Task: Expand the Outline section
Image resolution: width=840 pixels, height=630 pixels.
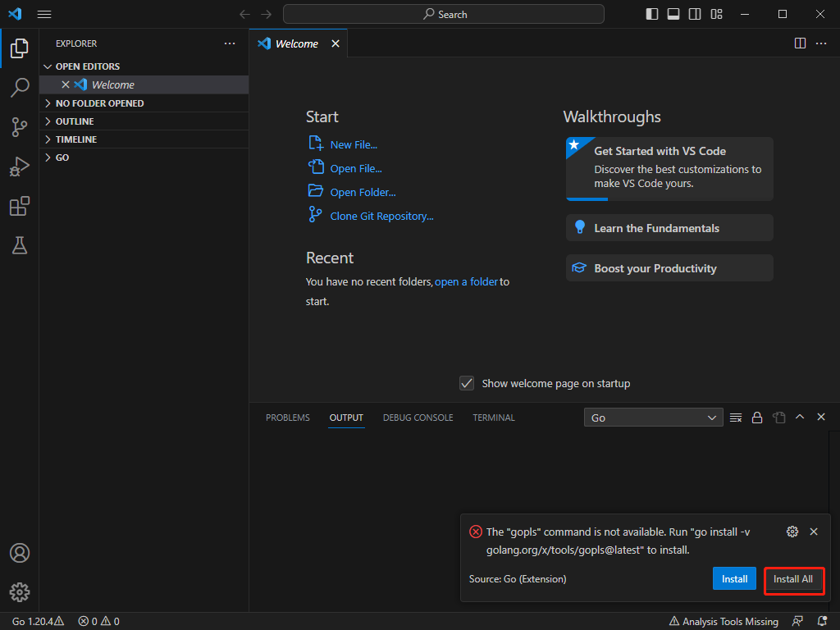Action: click(x=144, y=121)
